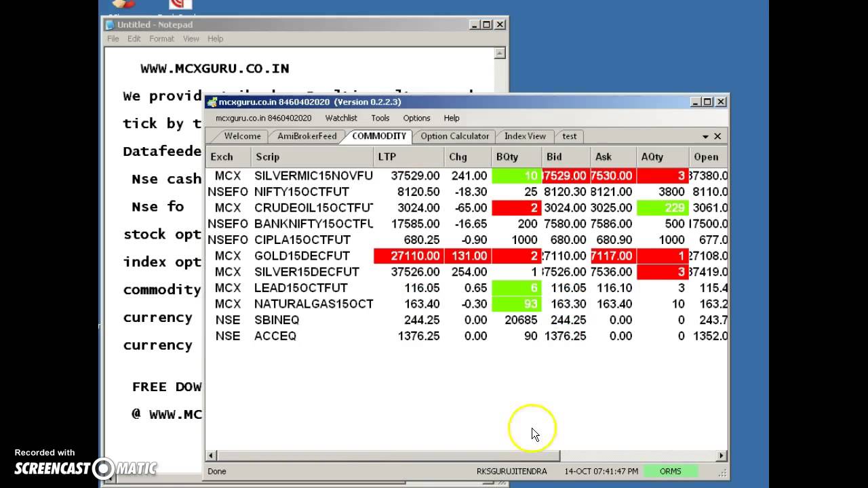Sort by the LTP column header
The height and width of the screenshot is (488, 868).
408,157
